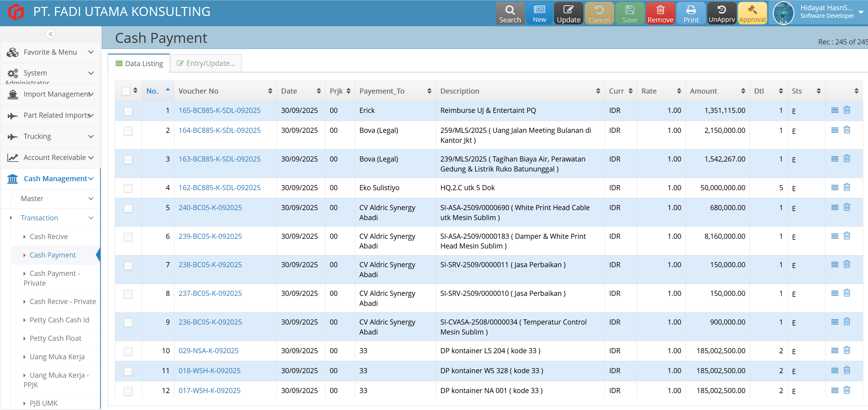This screenshot has height=410, width=868.
Task: Open user profile dropdown arrow
Action: (x=860, y=12)
